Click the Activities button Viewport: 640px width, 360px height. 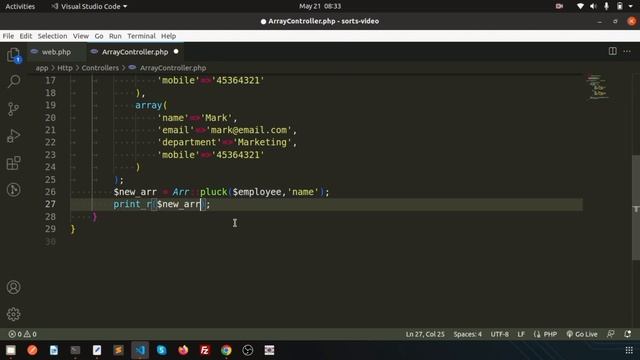coord(20,6)
